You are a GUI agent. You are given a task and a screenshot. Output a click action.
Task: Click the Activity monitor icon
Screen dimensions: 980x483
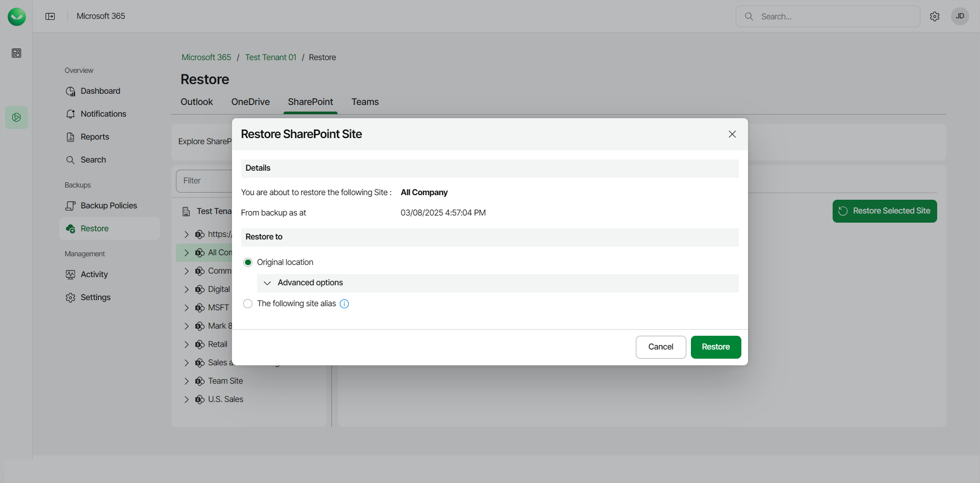[70, 275]
